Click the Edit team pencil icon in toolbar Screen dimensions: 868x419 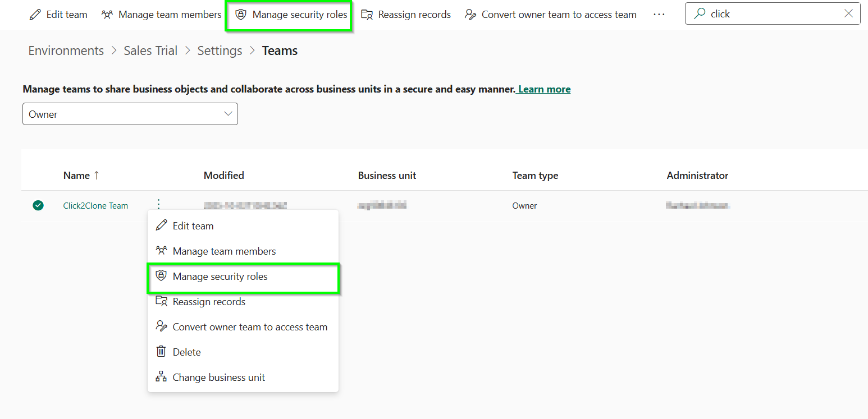pos(36,15)
